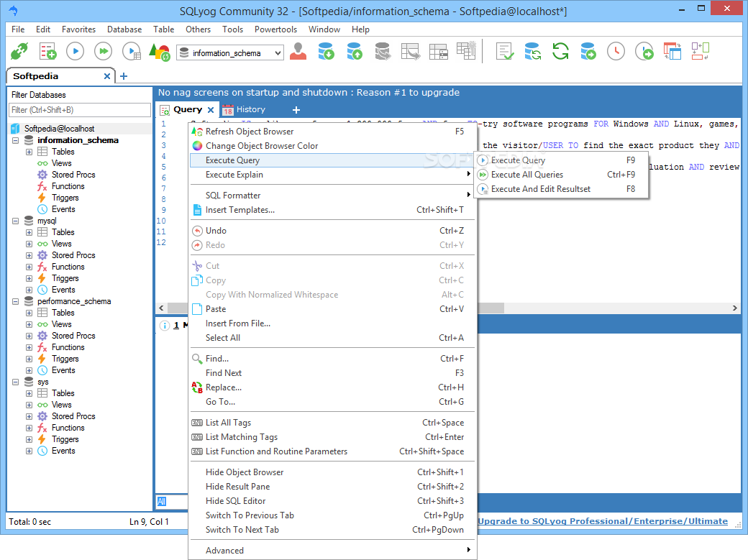
Task: Click the Triggers lightning icon under mysql
Action: [x=42, y=278]
